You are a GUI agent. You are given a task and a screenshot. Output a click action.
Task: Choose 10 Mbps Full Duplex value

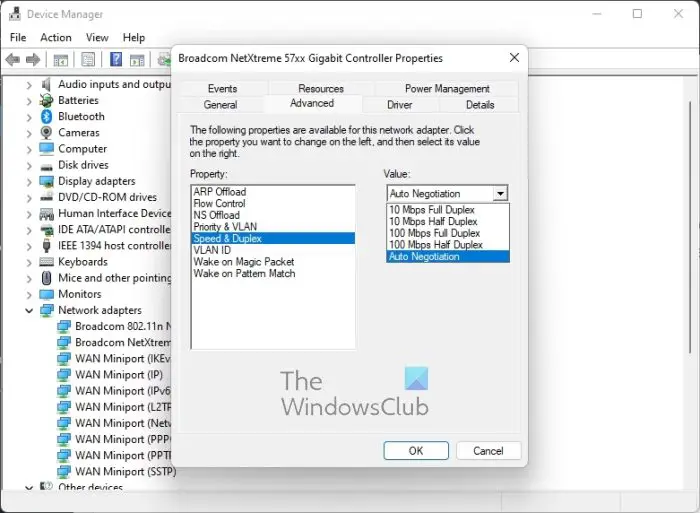click(x=448, y=209)
